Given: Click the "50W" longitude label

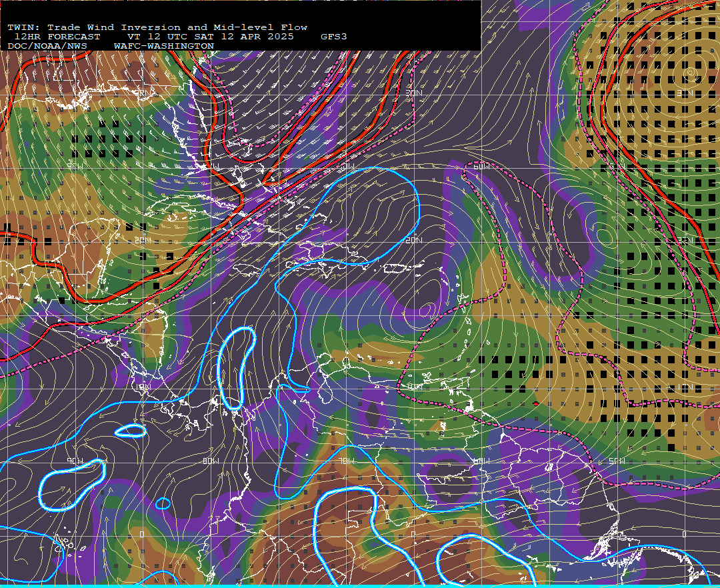Looking at the screenshot, I should click(617, 461).
